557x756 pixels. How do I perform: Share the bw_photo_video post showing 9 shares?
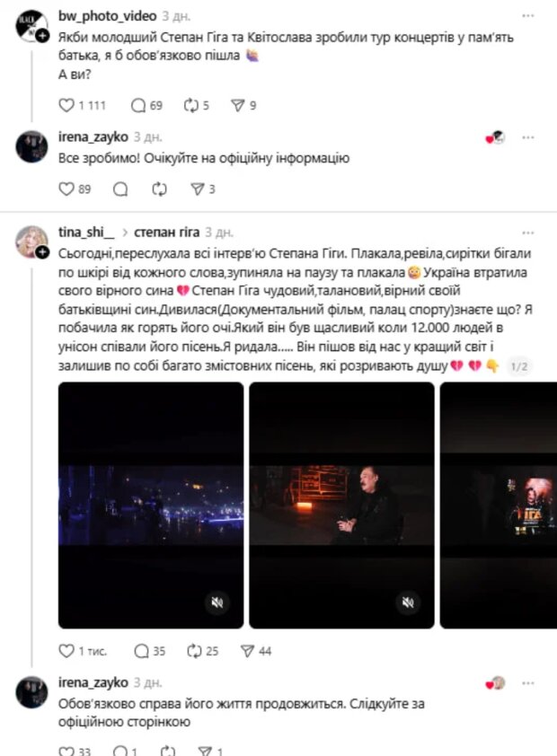(238, 105)
